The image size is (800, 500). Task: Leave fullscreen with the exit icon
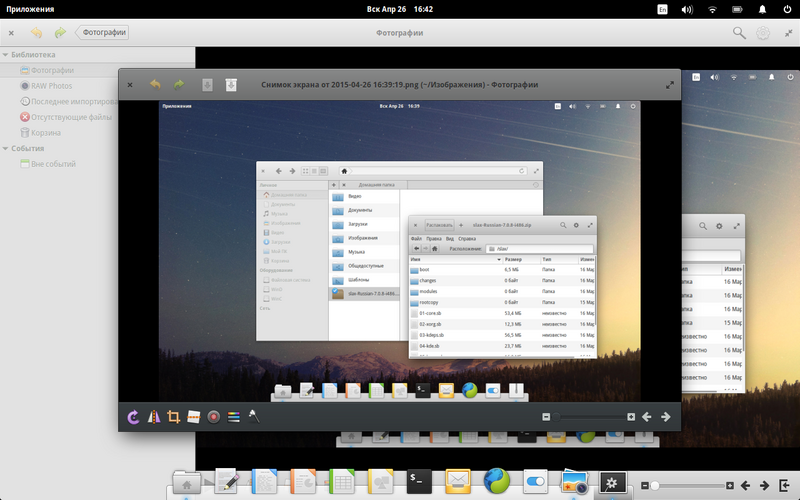[x=784, y=485]
